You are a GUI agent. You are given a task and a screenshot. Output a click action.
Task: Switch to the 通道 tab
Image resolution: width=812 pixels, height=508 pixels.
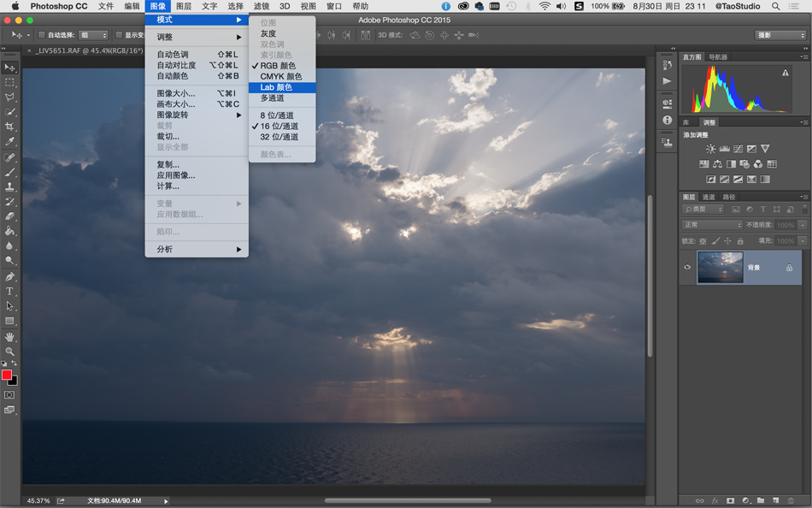pos(709,197)
